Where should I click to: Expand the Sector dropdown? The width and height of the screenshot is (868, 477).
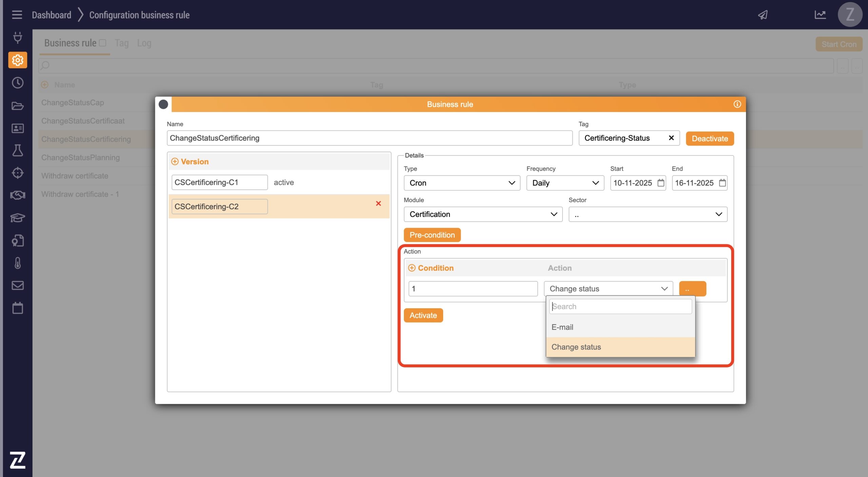click(x=648, y=214)
